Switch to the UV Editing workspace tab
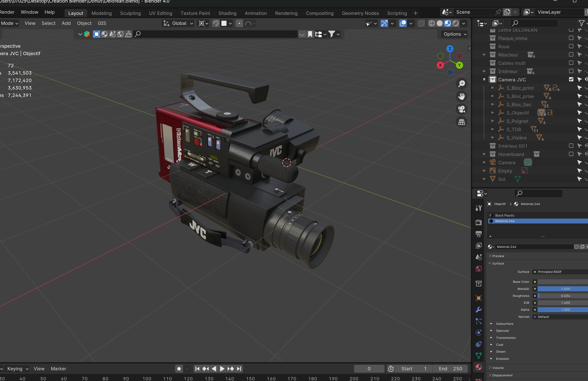 [x=161, y=13]
